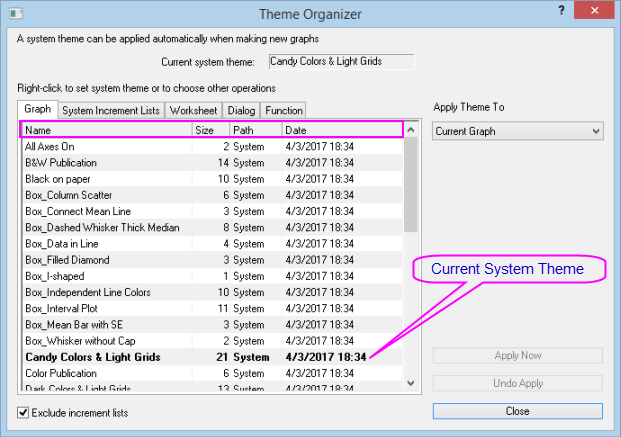This screenshot has height=437, width=621.
Task: Select the Function tab
Action: coord(283,110)
